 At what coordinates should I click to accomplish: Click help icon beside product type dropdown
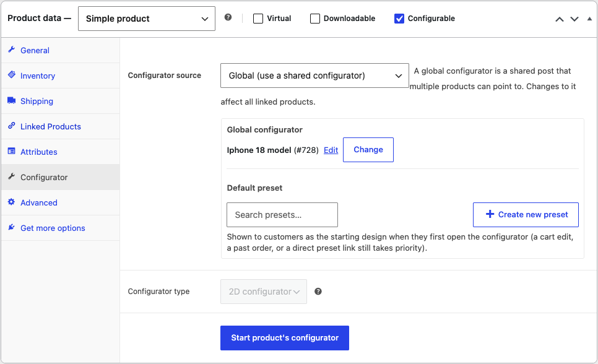tap(228, 17)
